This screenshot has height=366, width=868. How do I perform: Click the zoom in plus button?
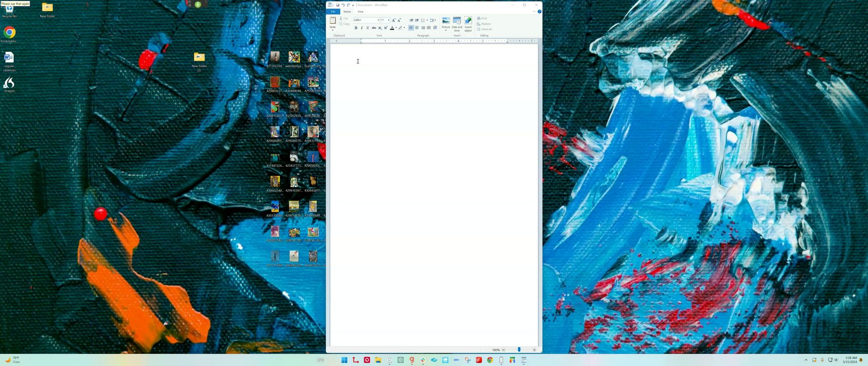[534, 350]
